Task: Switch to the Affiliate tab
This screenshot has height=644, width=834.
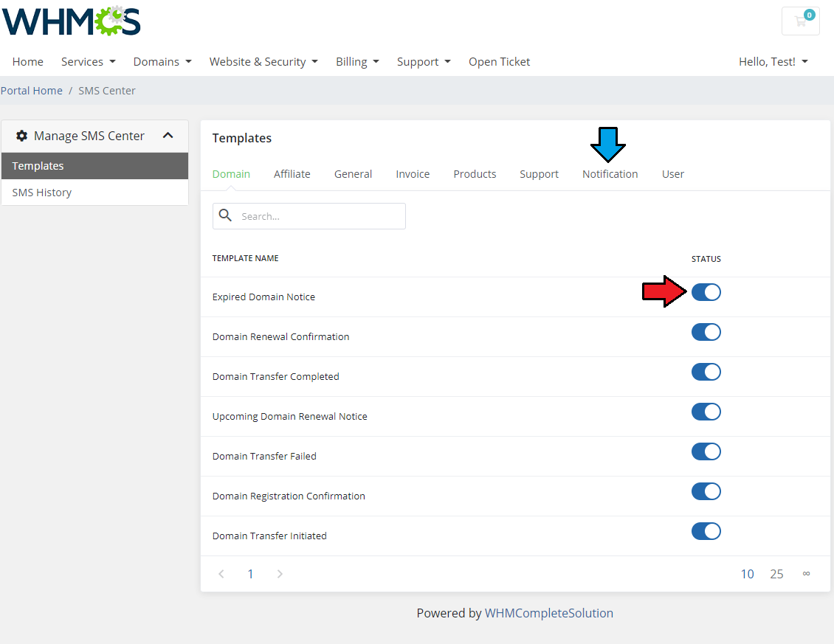Action: pyautogui.click(x=292, y=174)
